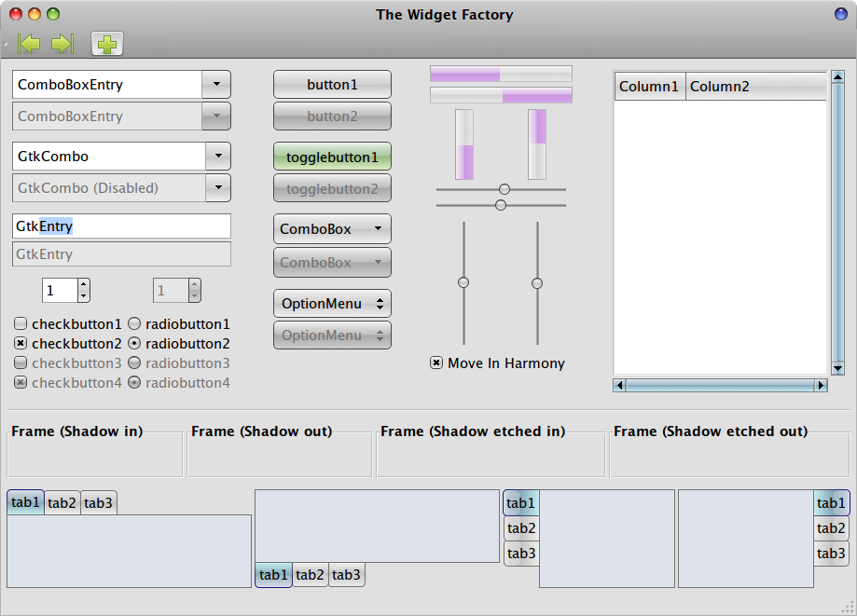The image size is (857, 616).
Task: Select tab2 in left-tabbed notebook
Action: 521,528
